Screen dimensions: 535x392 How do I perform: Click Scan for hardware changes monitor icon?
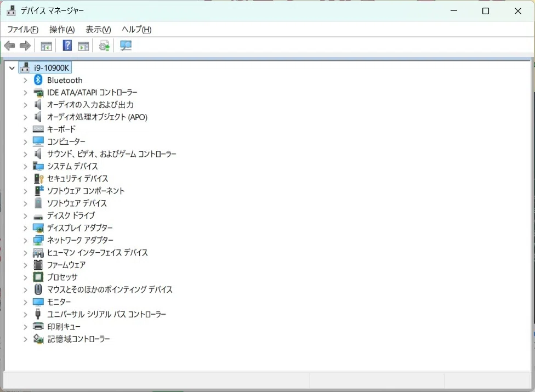[126, 46]
